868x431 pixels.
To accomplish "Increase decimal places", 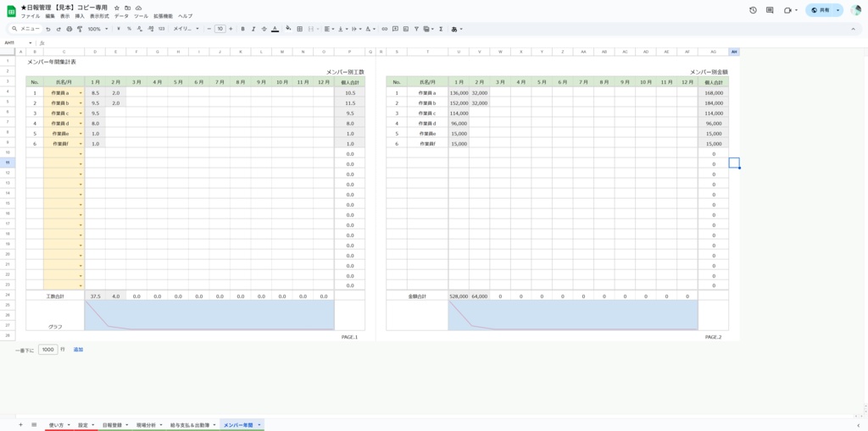I will [150, 29].
